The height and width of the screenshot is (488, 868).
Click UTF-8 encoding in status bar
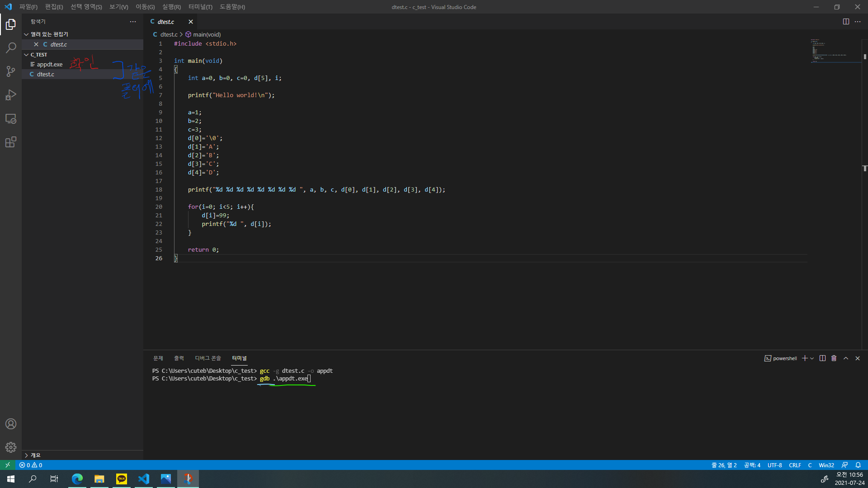774,465
